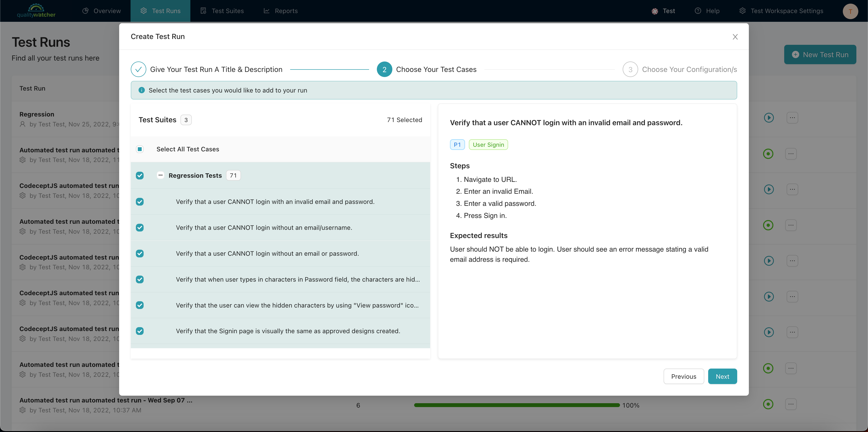Click the Next button to proceed
The image size is (868, 432).
tap(722, 376)
